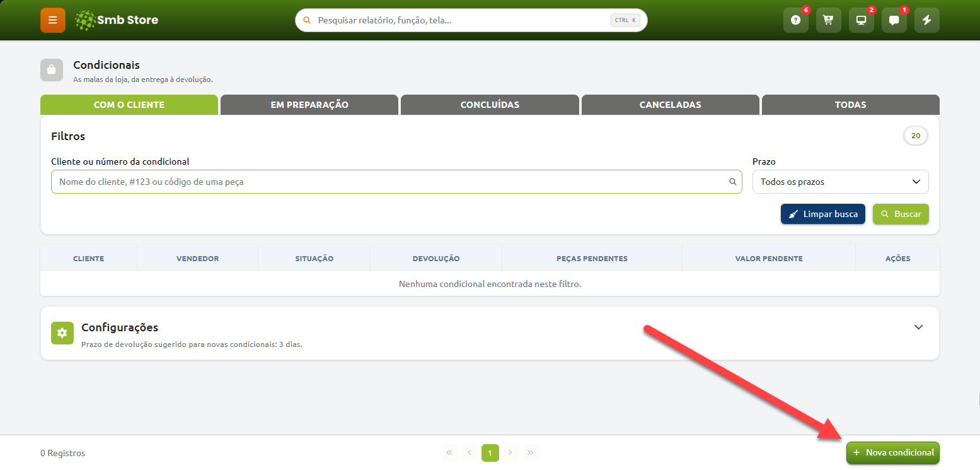Go to previous page of results
This screenshot has width=980, height=470.
[470, 452]
